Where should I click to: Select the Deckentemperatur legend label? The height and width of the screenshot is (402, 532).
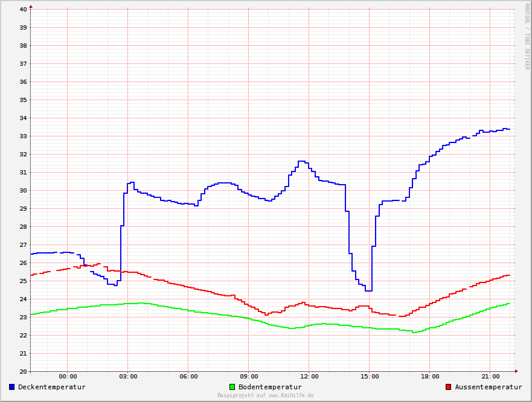(52, 387)
